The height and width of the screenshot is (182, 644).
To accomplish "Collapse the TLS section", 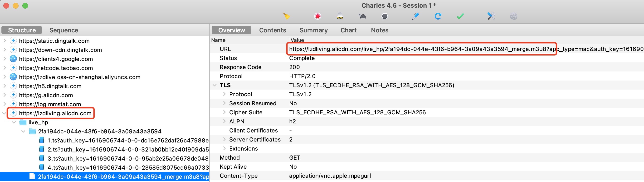I will 215,85.
